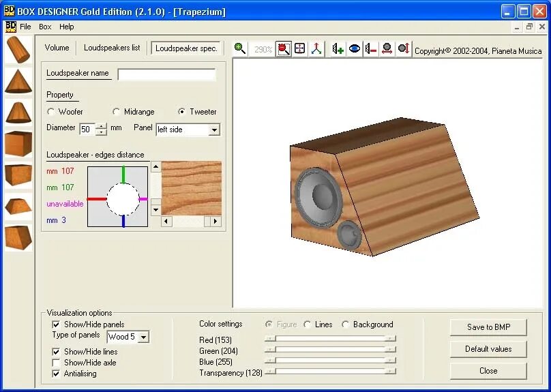Image resolution: width=551 pixels, height=392 pixels.
Task: Click the large woofer on the 3D box
Action: pyautogui.click(x=318, y=198)
